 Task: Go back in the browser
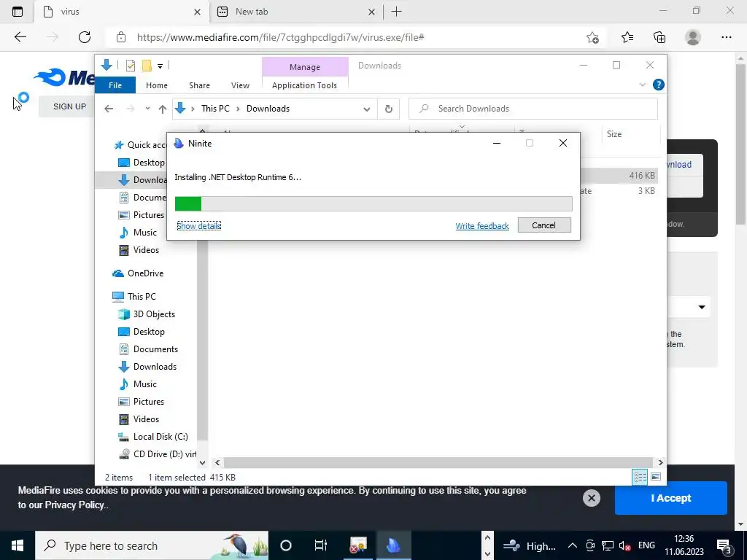20,37
